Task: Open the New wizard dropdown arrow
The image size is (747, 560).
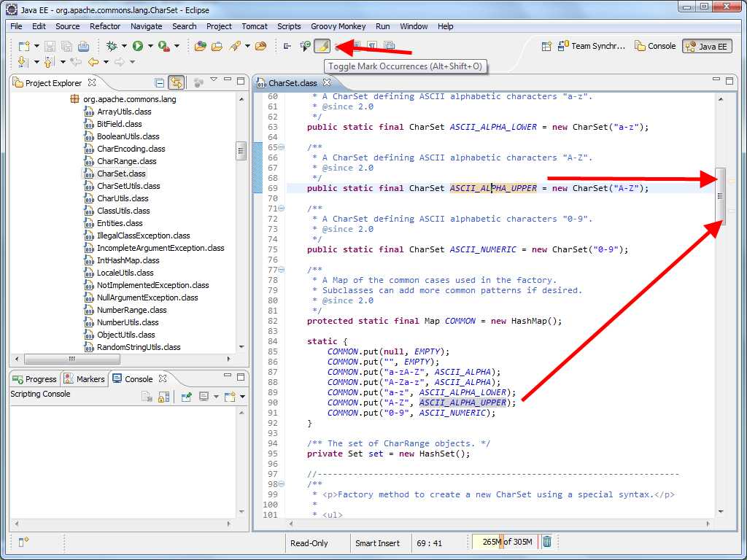Action: click(36, 46)
